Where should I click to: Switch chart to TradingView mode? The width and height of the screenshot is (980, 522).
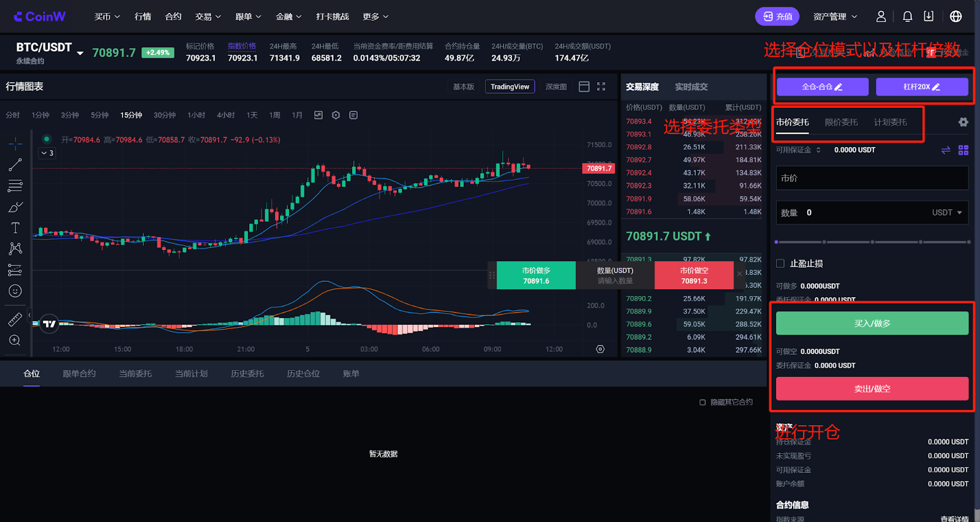tap(510, 87)
